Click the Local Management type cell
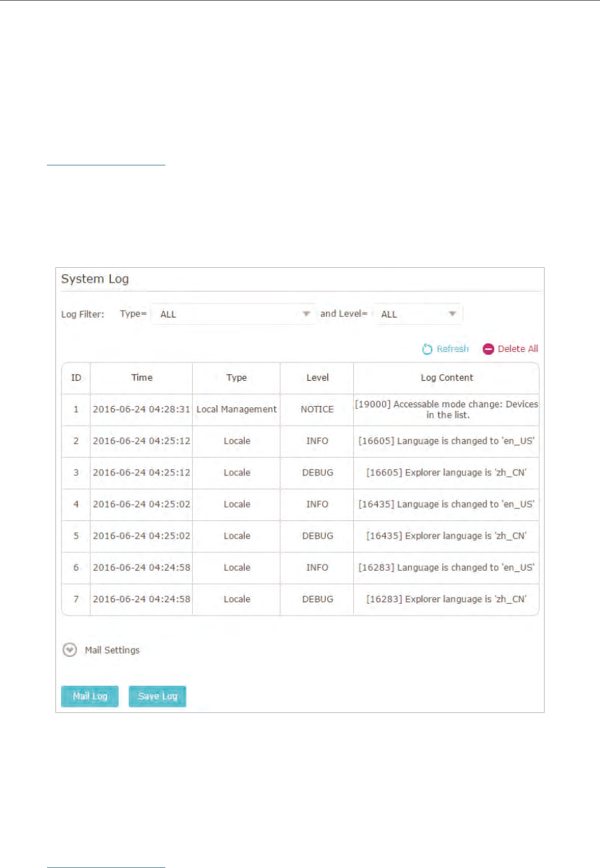 236,409
